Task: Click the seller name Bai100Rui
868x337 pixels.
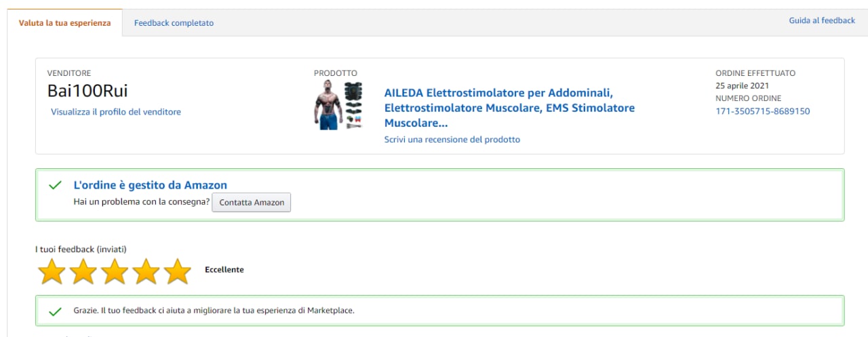Action: click(x=87, y=92)
